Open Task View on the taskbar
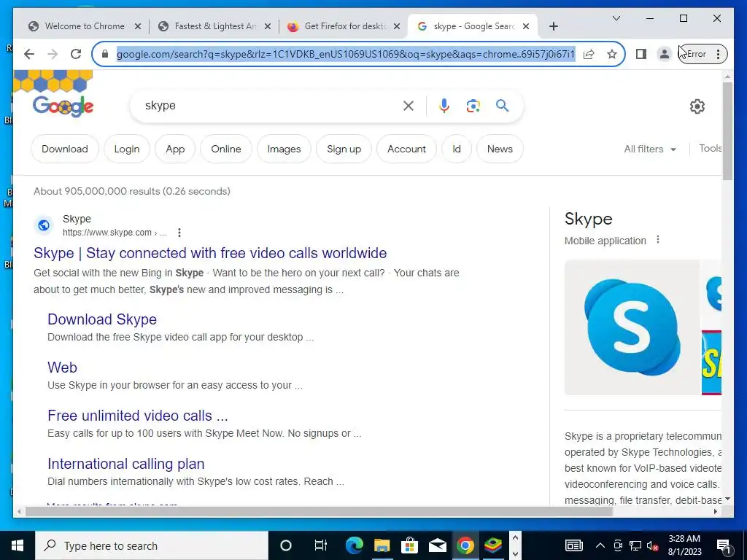Viewport: 747px width, 560px height. (x=321, y=545)
